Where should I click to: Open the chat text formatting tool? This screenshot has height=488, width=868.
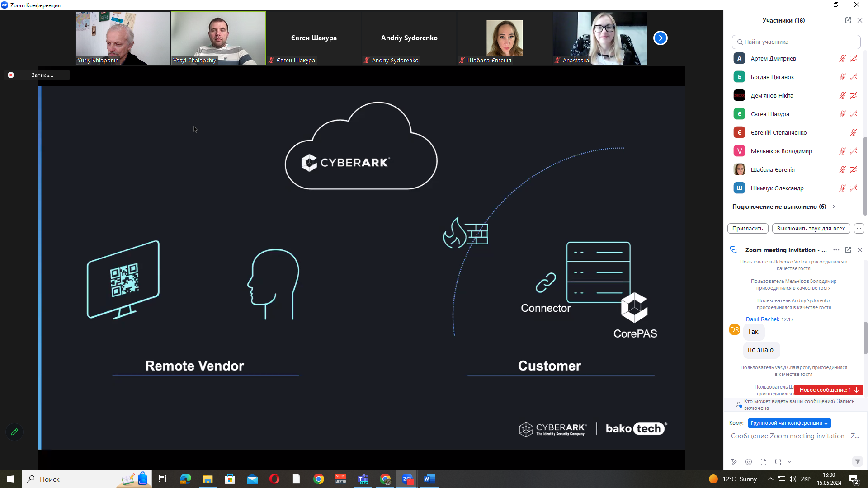734,462
